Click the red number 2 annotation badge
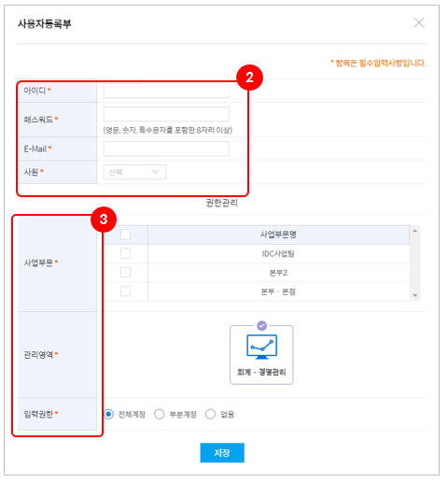448x483 pixels. 249,78
